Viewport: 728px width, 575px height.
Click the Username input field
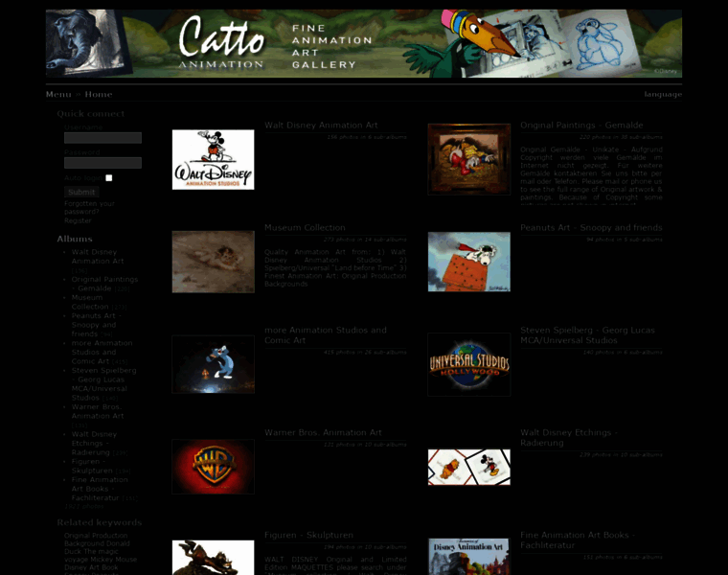[102, 138]
